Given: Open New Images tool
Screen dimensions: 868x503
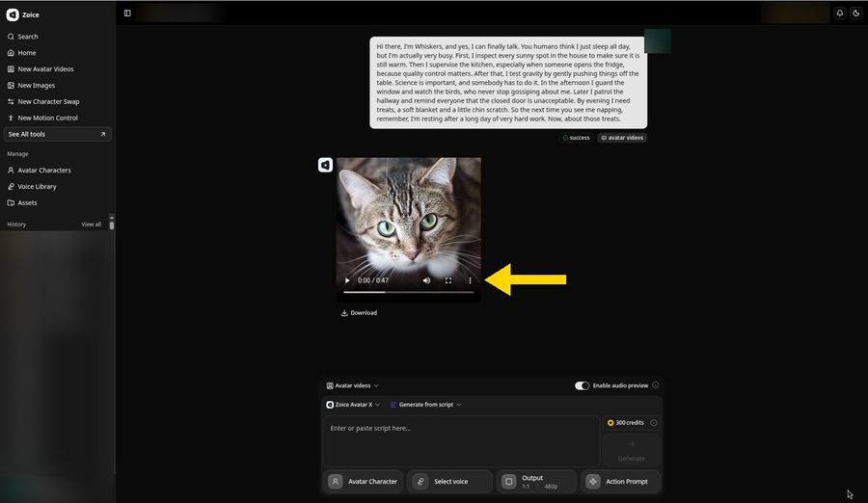Looking at the screenshot, I should 31,85.
